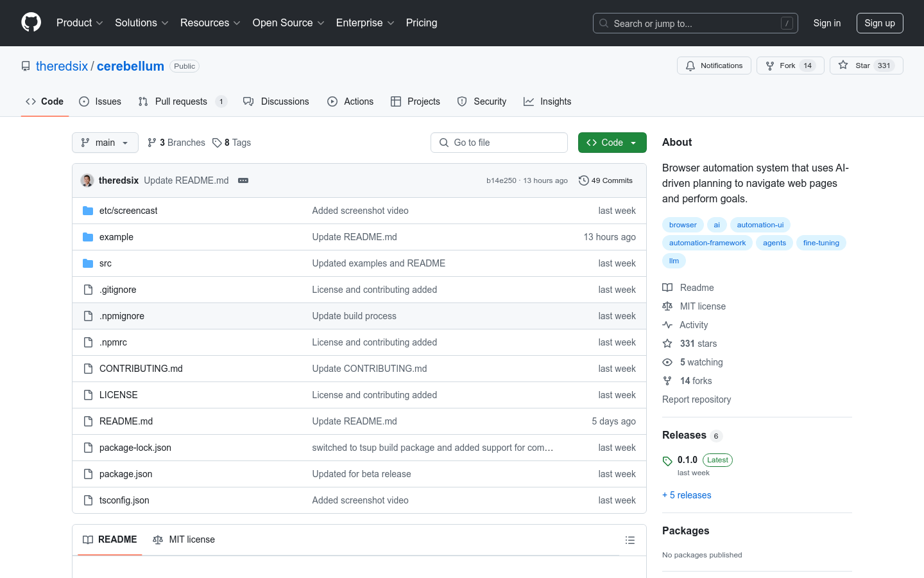Open the + 5 releases link
The height and width of the screenshot is (578, 924).
[x=687, y=495]
